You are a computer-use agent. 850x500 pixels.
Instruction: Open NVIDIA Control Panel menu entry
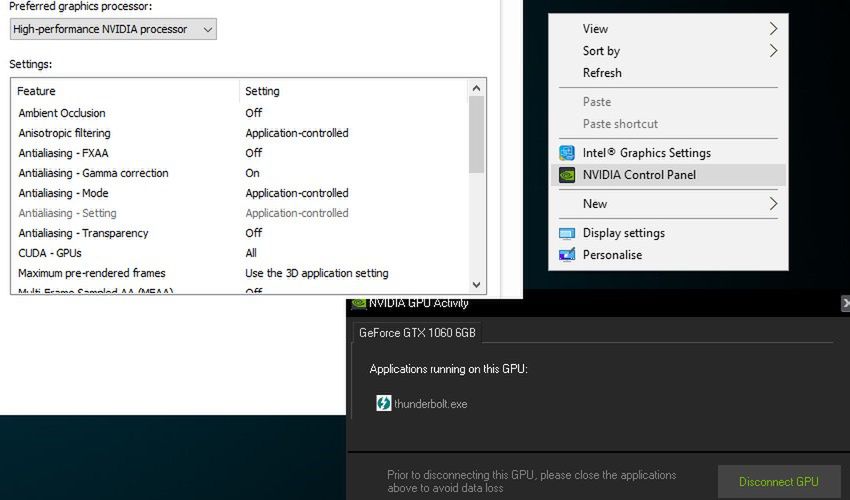pyautogui.click(x=668, y=175)
